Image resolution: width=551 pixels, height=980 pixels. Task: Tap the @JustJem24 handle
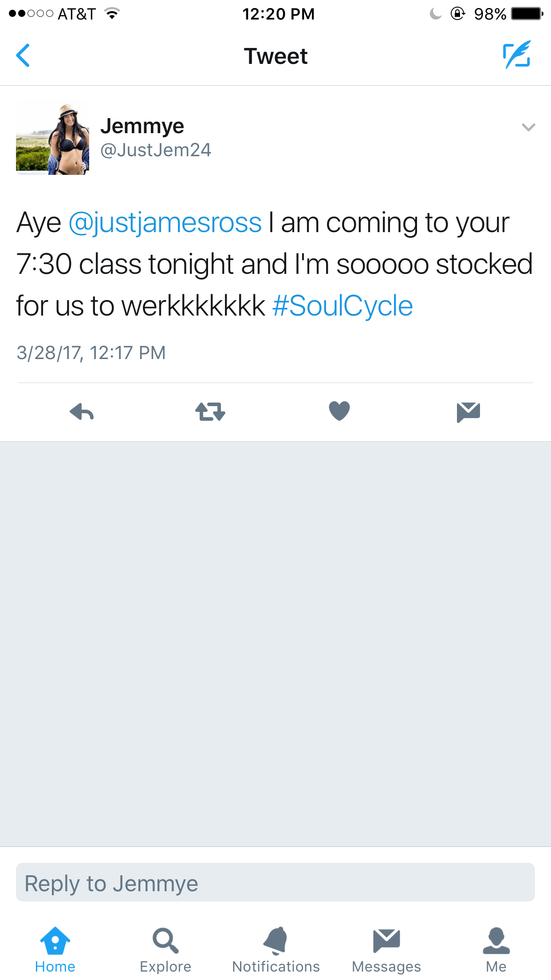tap(156, 150)
